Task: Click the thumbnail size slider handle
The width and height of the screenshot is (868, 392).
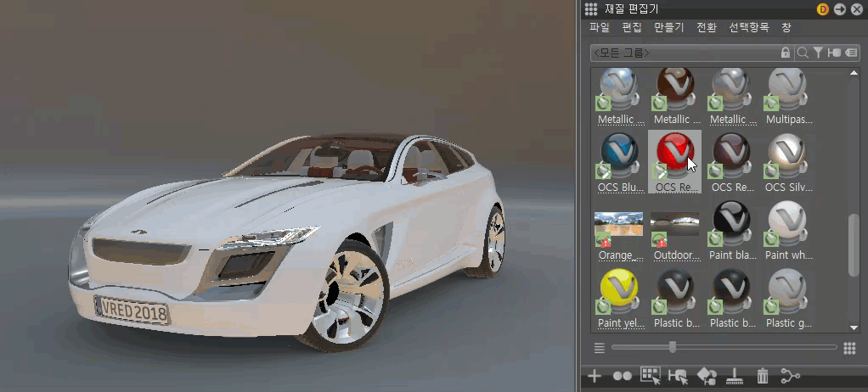Action: 673,347
